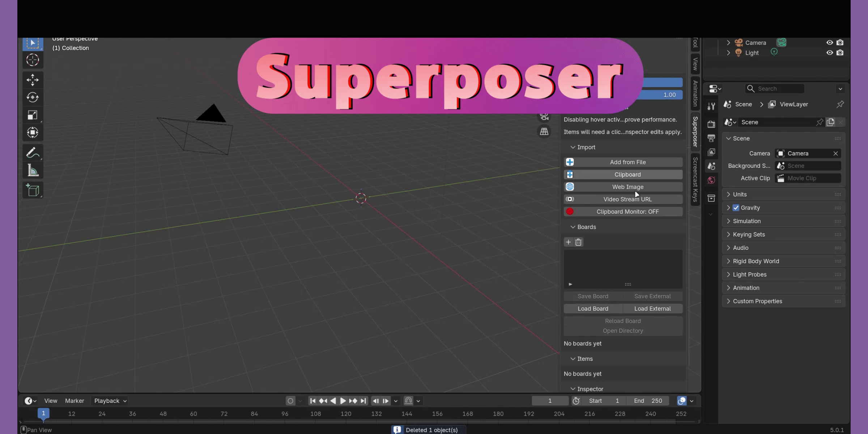Select the Cursor tool in toolbar
The width and height of the screenshot is (868, 434).
33,60
